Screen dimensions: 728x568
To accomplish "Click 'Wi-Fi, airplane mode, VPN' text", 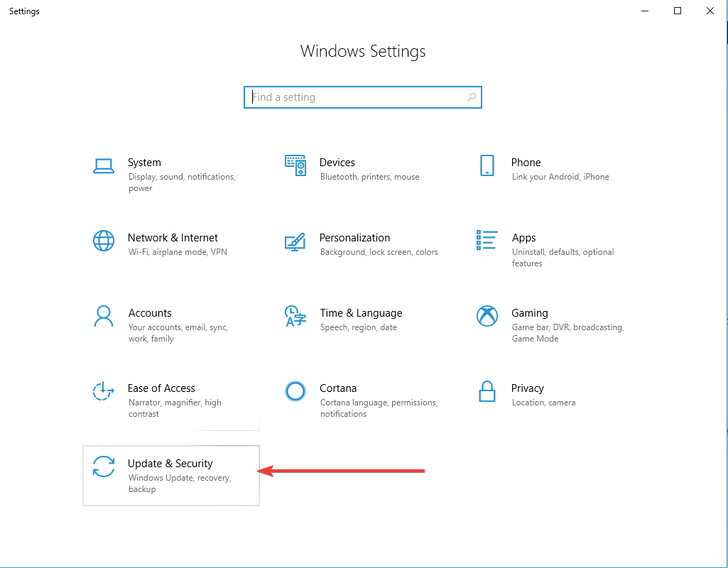I will [x=178, y=252].
